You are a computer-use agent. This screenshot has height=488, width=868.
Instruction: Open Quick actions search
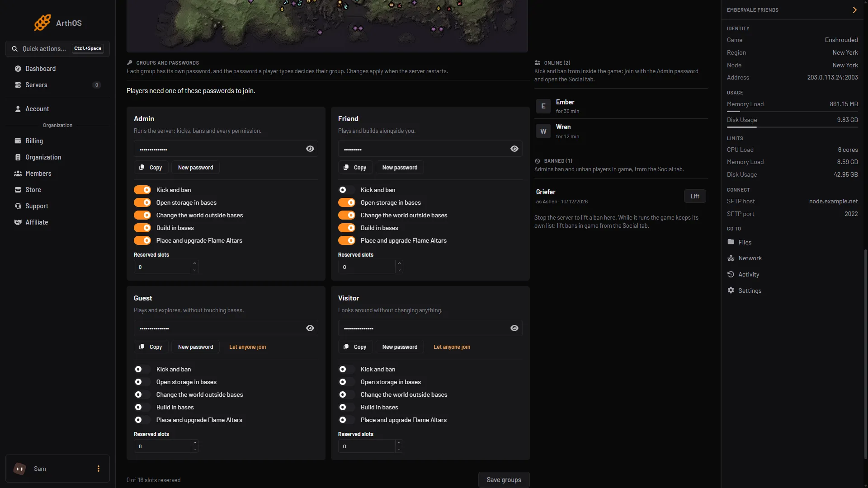57,49
